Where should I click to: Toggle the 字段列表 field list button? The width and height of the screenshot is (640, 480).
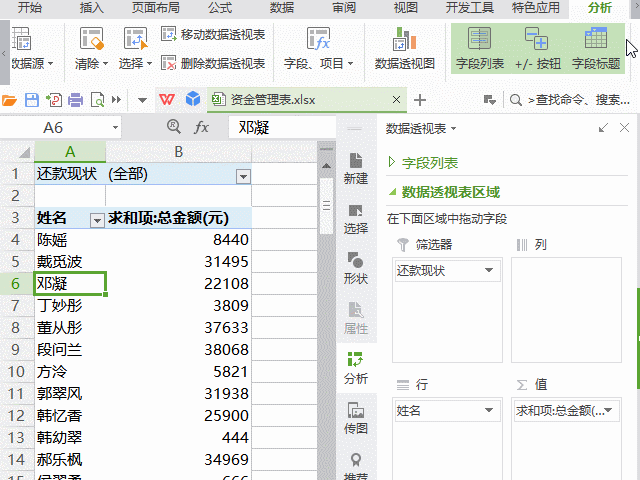point(480,48)
